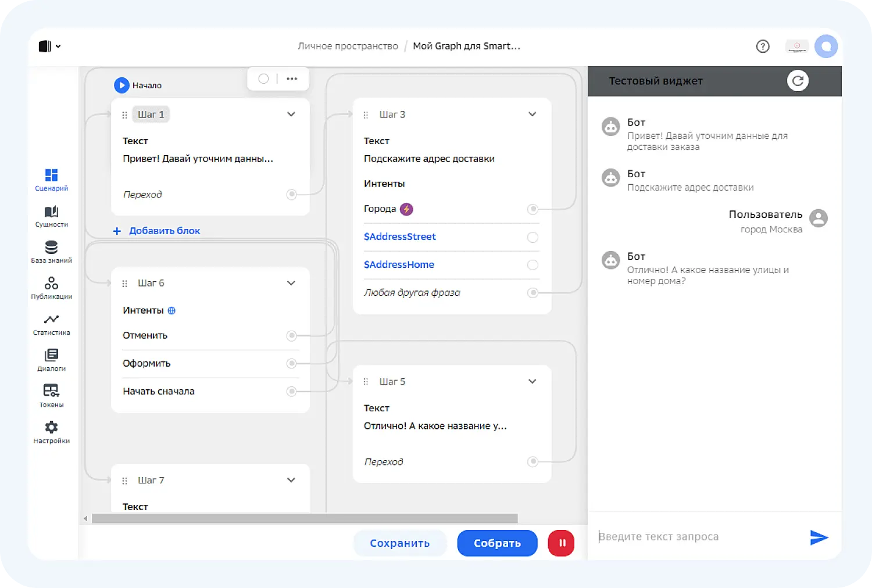This screenshot has width=872, height=588.
Task: Open the Сущности section icon
Action: click(51, 212)
